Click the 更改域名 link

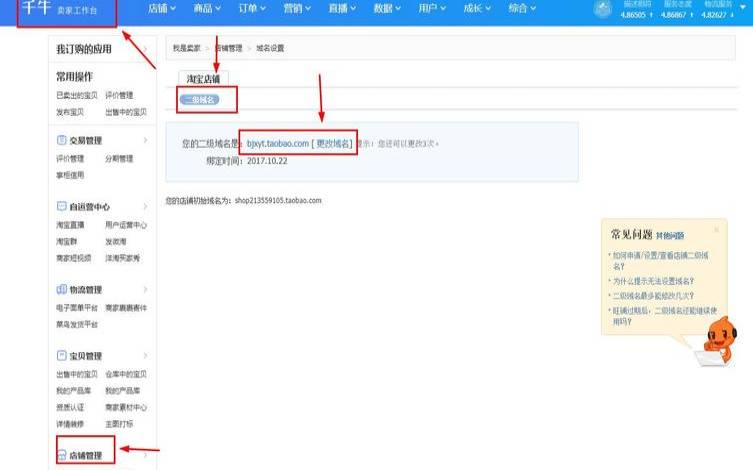point(333,144)
